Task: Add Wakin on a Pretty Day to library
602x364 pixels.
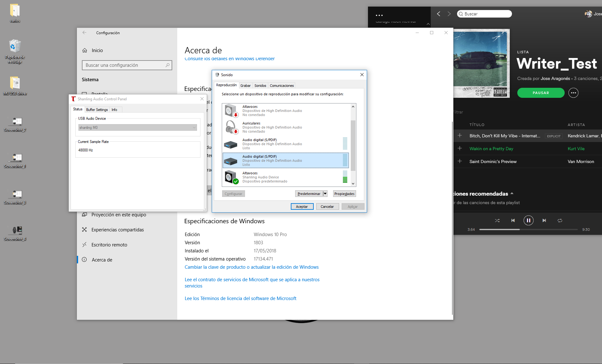Action: [x=460, y=148]
